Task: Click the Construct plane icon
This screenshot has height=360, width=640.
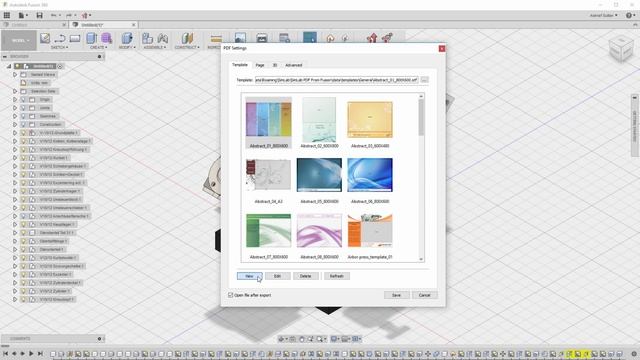Action: coord(187,38)
